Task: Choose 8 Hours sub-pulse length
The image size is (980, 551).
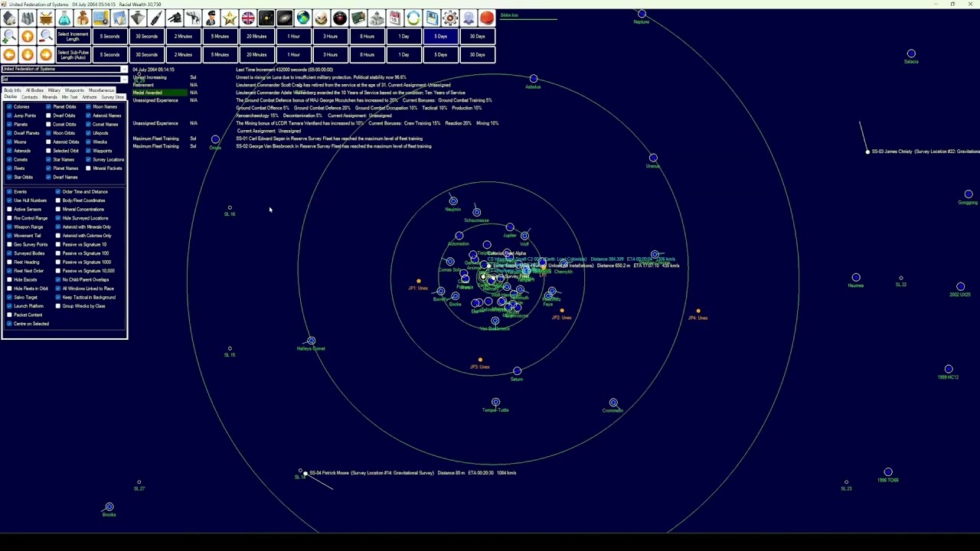Action: tap(367, 54)
